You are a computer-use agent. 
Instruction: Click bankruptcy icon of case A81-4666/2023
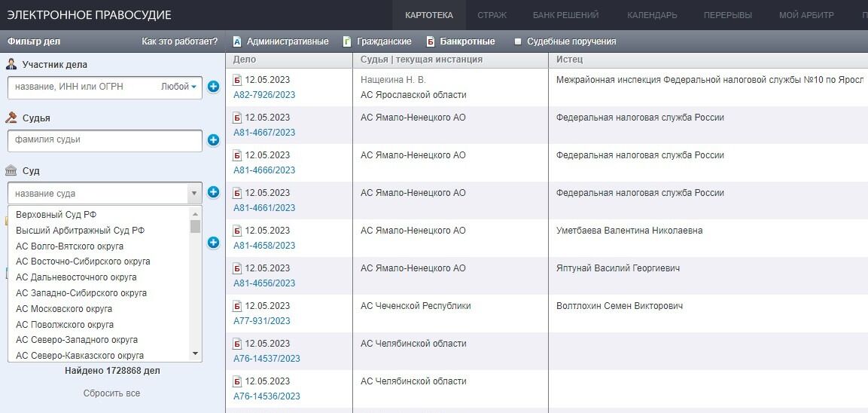[x=237, y=155]
